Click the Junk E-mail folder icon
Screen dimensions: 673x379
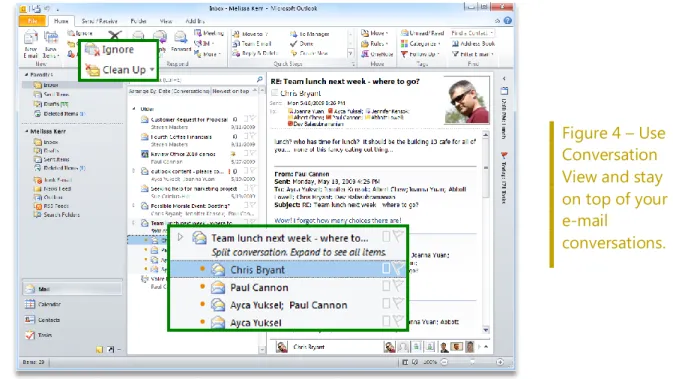pyautogui.click(x=38, y=180)
